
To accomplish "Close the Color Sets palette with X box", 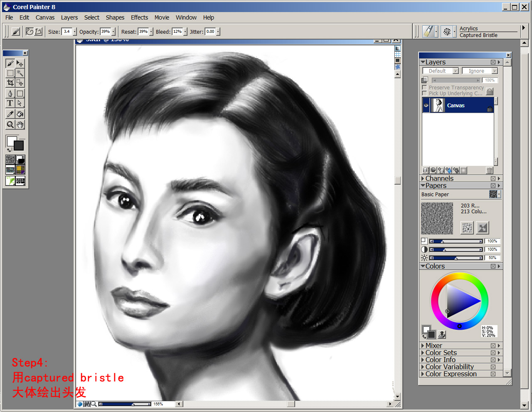I will [493, 353].
